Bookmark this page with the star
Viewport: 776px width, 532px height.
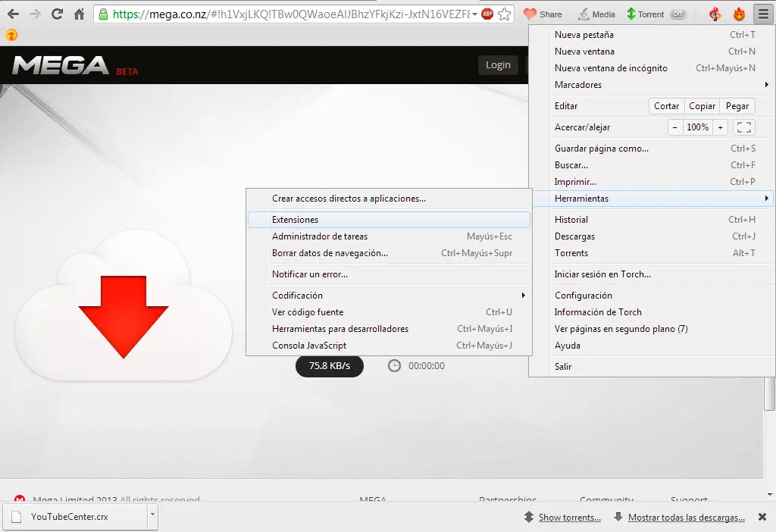(x=504, y=14)
